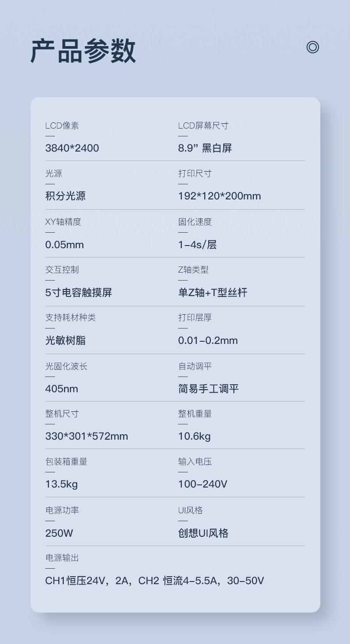Click the 输入电压 value 100-240V

click(202, 484)
